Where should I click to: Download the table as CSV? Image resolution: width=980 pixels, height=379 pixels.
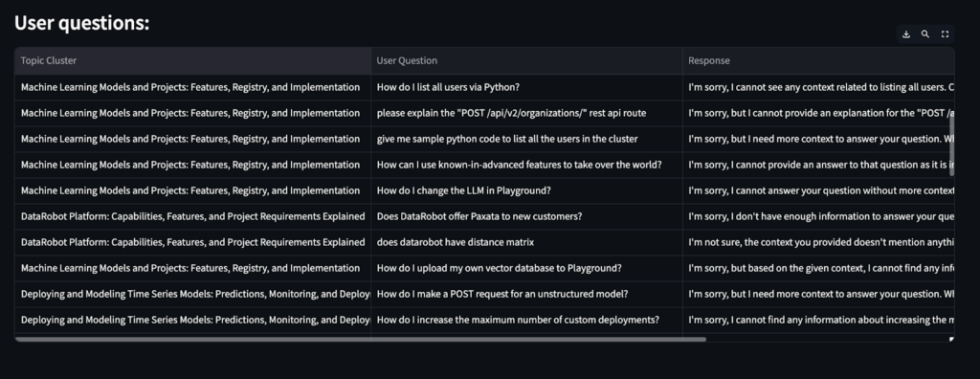point(905,34)
